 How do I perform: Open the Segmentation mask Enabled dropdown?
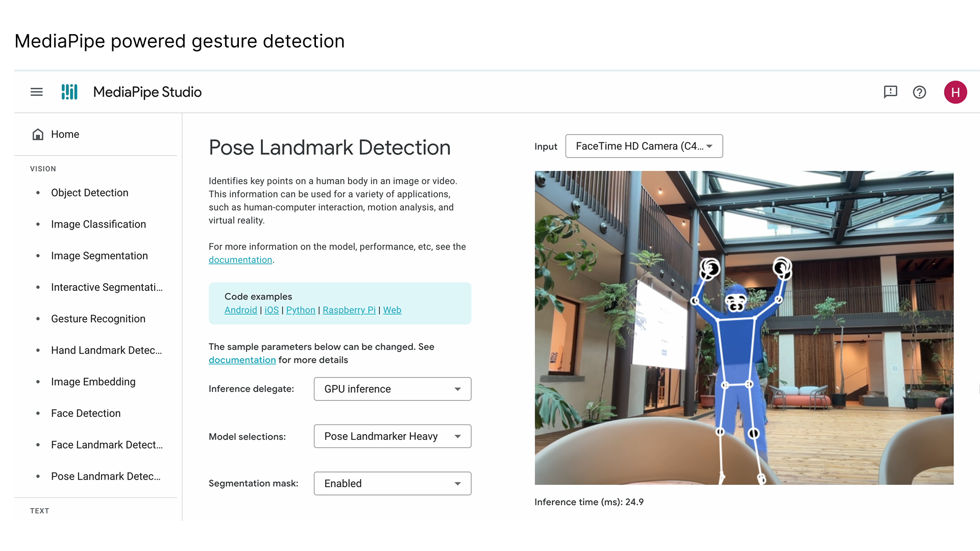click(x=392, y=483)
